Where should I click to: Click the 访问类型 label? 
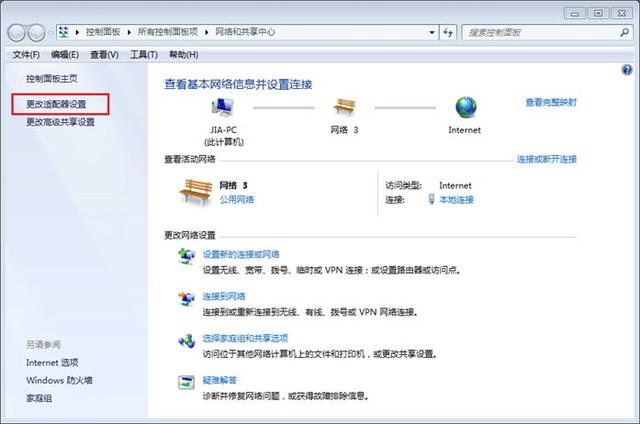(403, 185)
